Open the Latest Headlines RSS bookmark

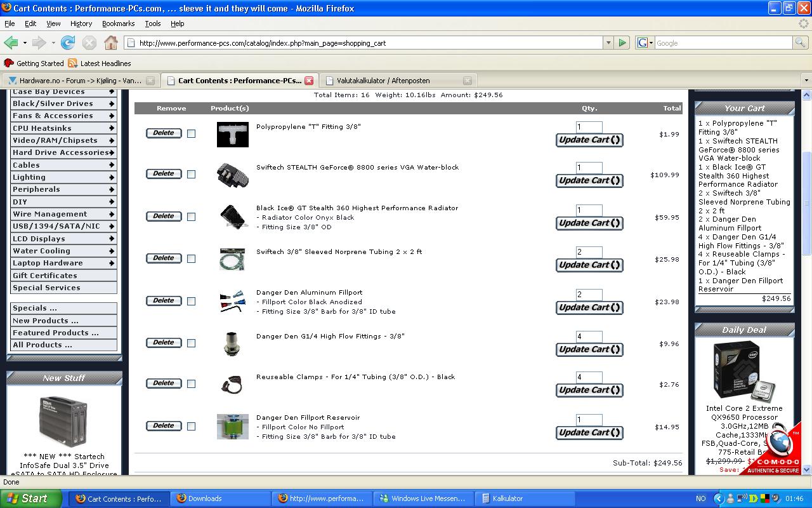click(x=100, y=63)
